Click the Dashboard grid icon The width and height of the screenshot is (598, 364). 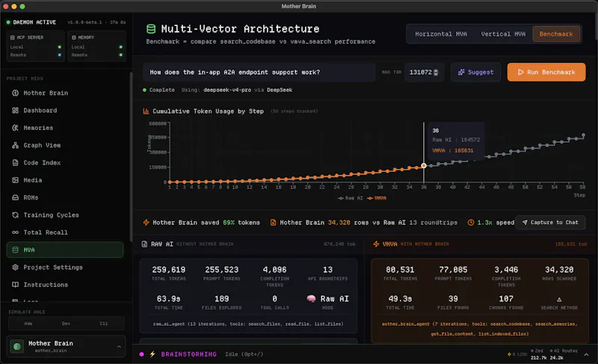coord(15,111)
